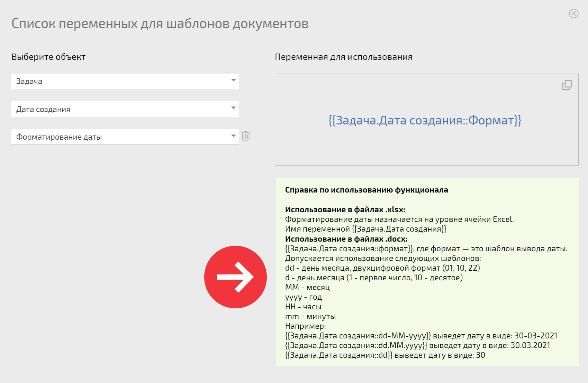Screen dimensions: 588x383
Task: Click the Выберите объект label
Action: (48, 57)
